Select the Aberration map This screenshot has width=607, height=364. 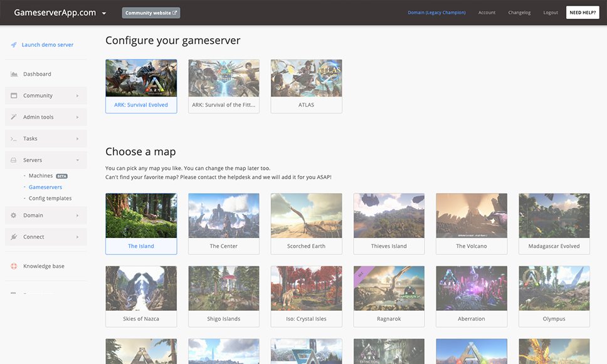click(472, 297)
